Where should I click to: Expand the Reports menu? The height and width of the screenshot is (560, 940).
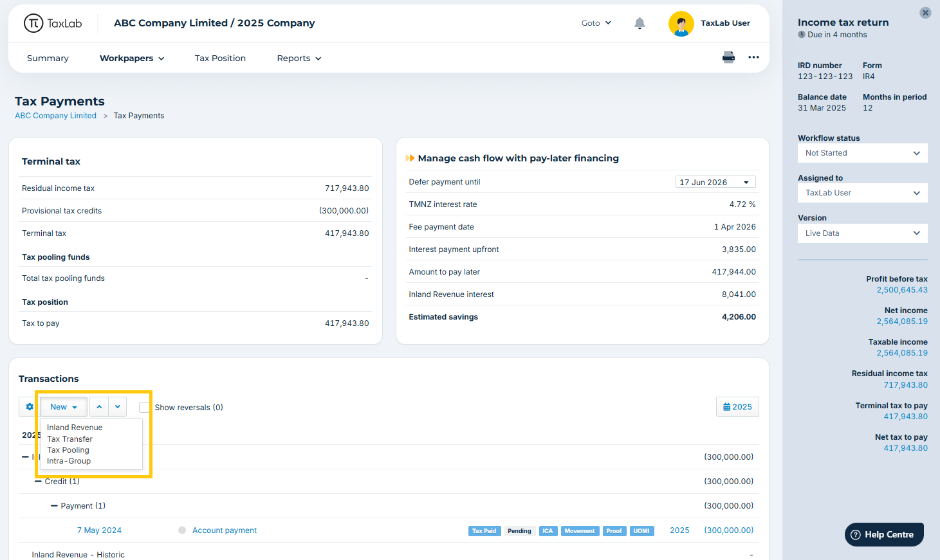(299, 58)
